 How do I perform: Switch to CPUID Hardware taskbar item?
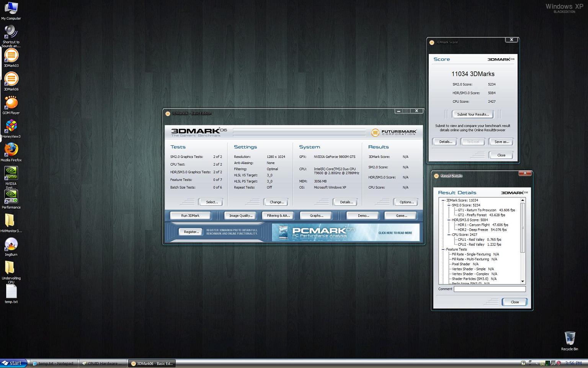coord(102,363)
